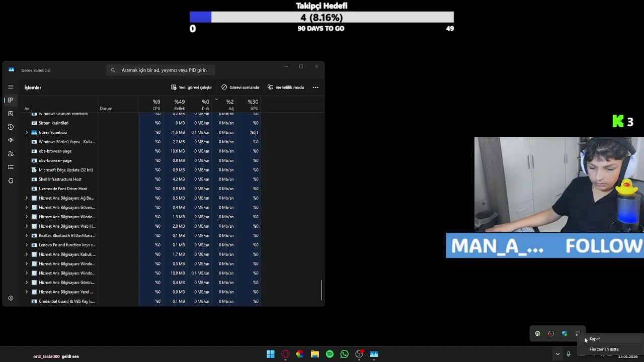Viewport: 644px width, 362px height.
Task: Expand Realtek Bluetooth BTDevMana... row
Action: tap(27, 235)
